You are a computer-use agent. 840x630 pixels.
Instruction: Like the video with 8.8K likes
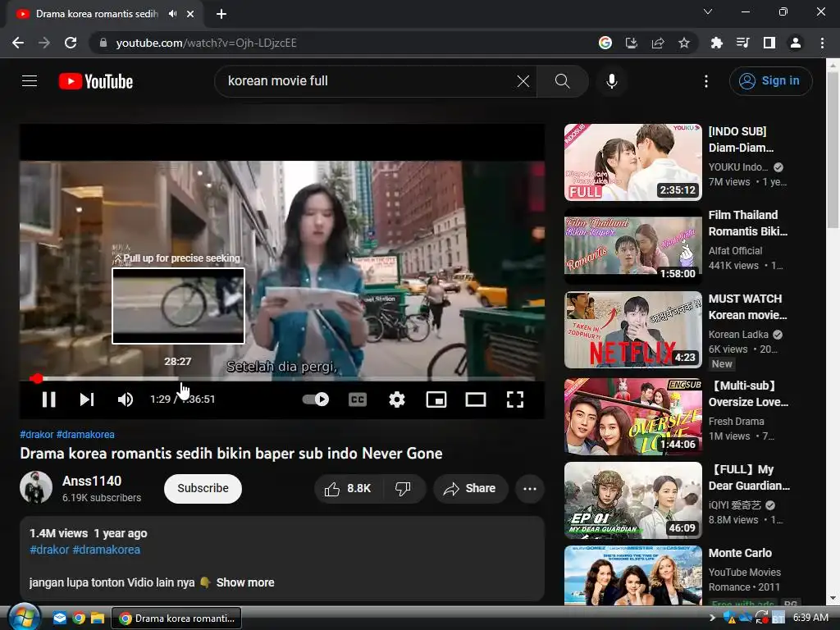pos(347,489)
